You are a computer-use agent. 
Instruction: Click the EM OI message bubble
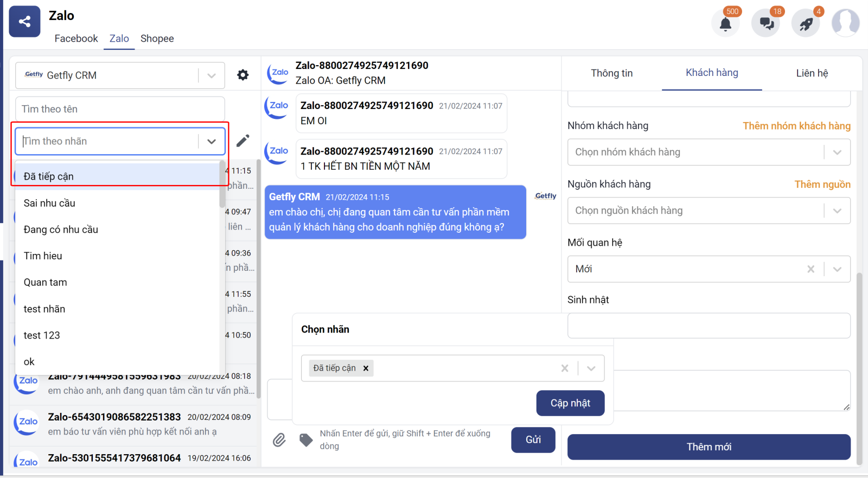coord(401,113)
